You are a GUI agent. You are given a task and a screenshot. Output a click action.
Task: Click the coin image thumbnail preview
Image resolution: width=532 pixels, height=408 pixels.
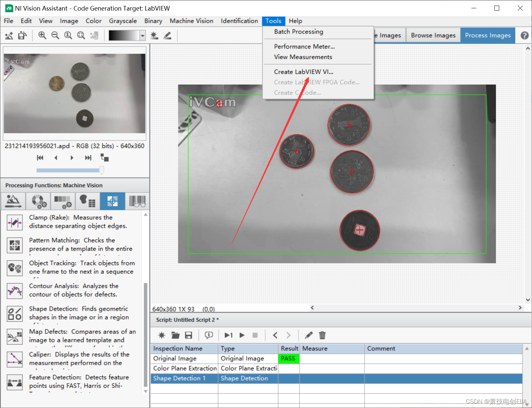(x=74, y=93)
